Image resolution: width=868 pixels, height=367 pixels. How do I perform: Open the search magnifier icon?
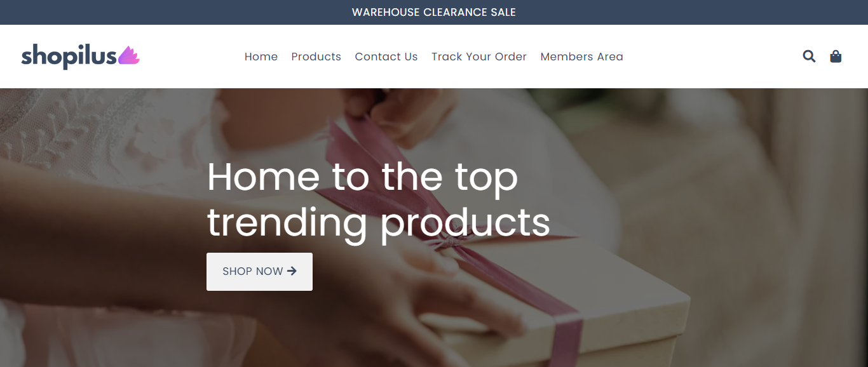[x=809, y=57]
